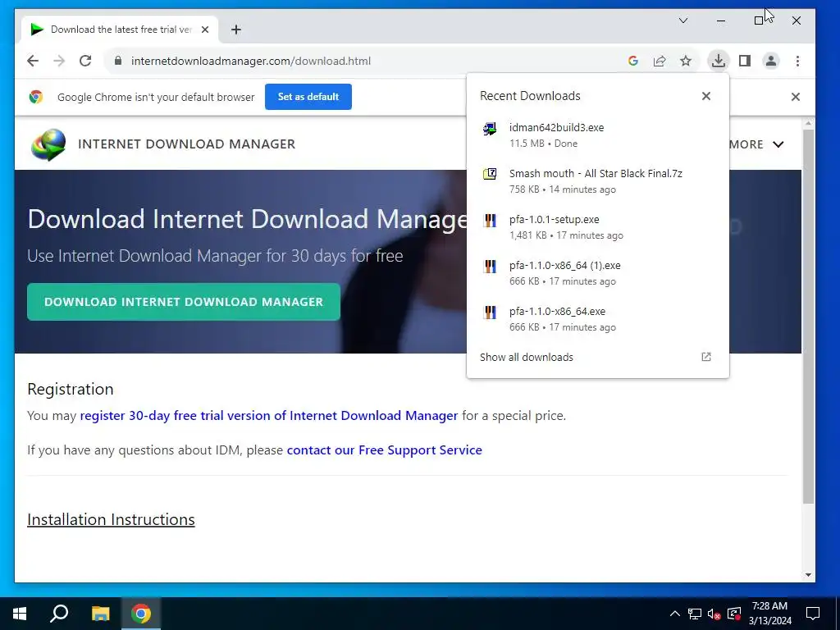Click the pfa-1.1.0-x86_64.exe file icon
Image resolution: width=840 pixels, height=630 pixels.
[x=490, y=313]
